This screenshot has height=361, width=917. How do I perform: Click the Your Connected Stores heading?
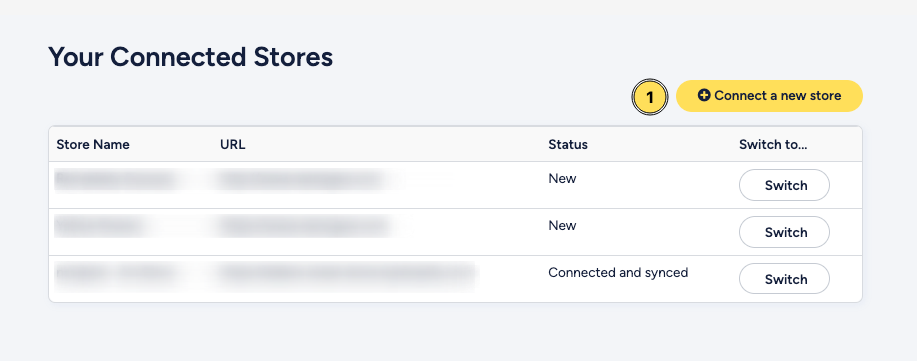coord(191,57)
